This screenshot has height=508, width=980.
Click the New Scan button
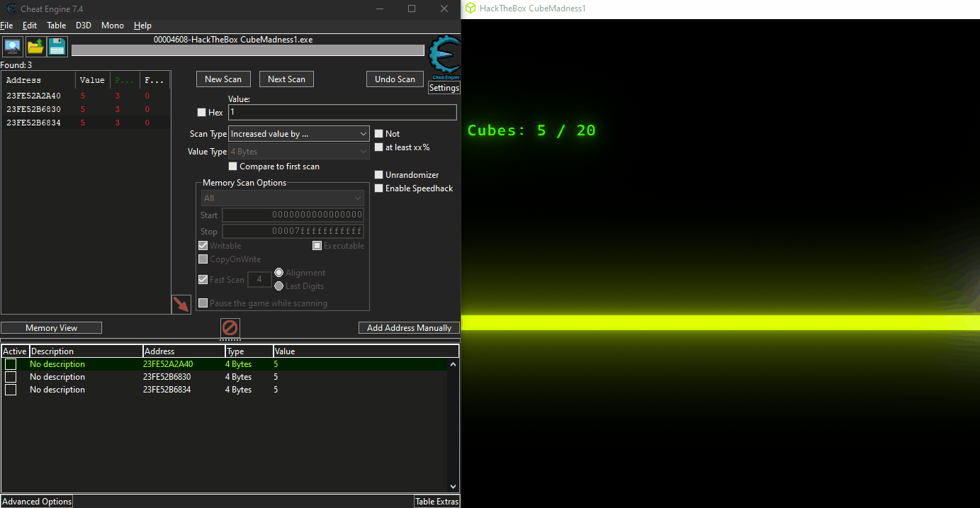[223, 79]
